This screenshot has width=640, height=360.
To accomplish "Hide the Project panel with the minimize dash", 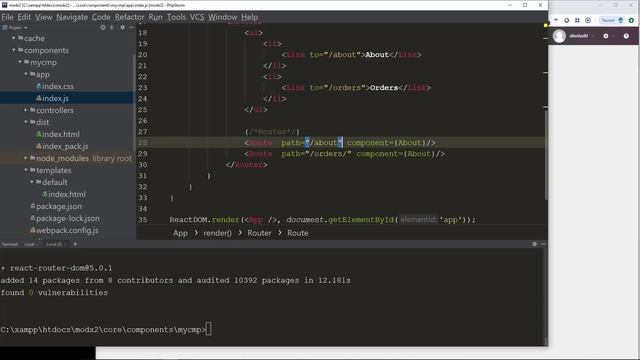I will (131, 27).
